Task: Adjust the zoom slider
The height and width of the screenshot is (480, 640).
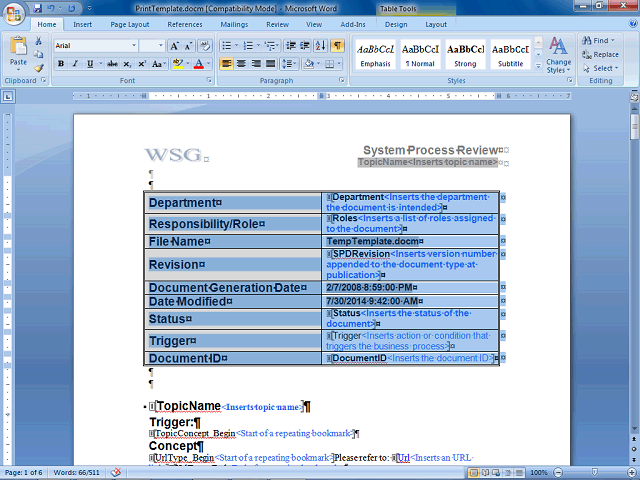Action: (x=595, y=472)
